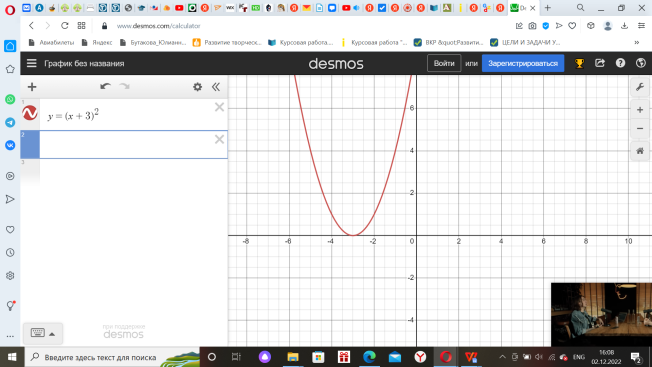652x367 pixels.
Task: Delete the empty second expression
Action: (x=219, y=139)
